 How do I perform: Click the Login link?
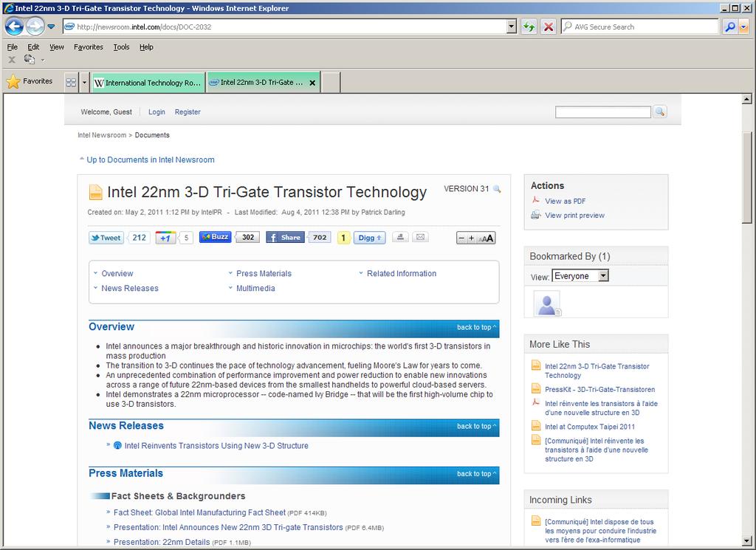pyautogui.click(x=157, y=111)
